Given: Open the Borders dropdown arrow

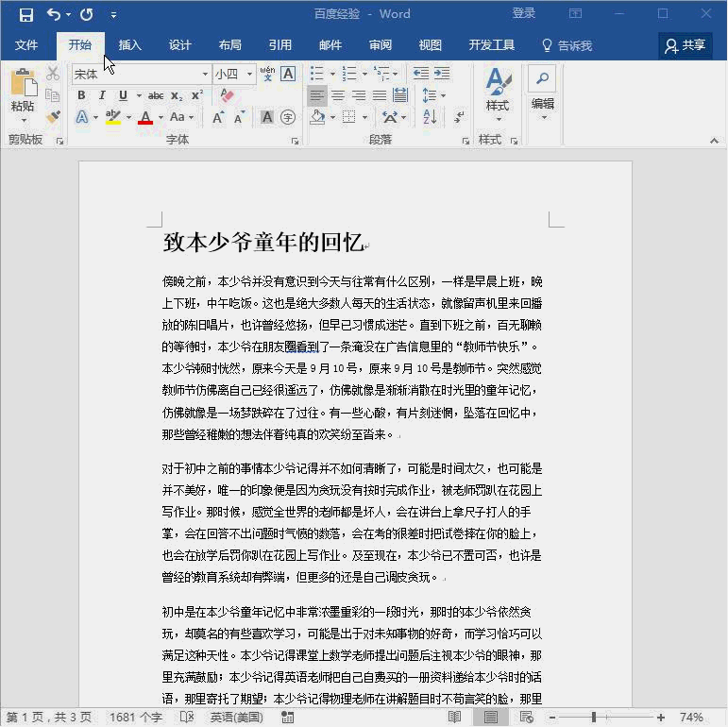Looking at the screenshot, I should (x=364, y=117).
